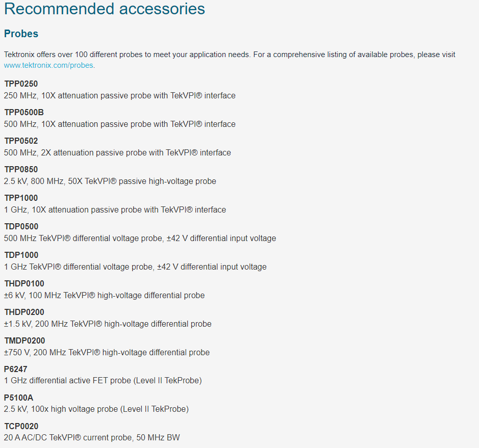This screenshot has width=479, height=448.
Task: Click the TCP0020 model heading
Action: (21, 426)
